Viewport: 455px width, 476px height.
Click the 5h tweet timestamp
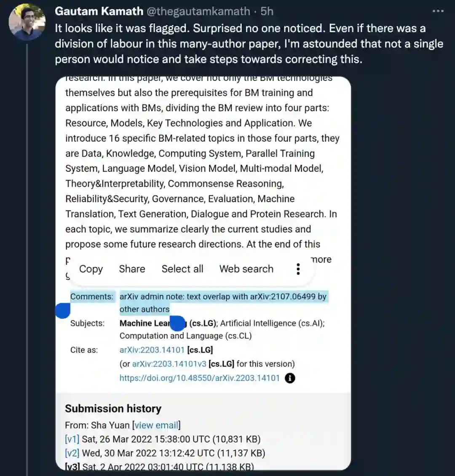pyautogui.click(x=267, y=11)
